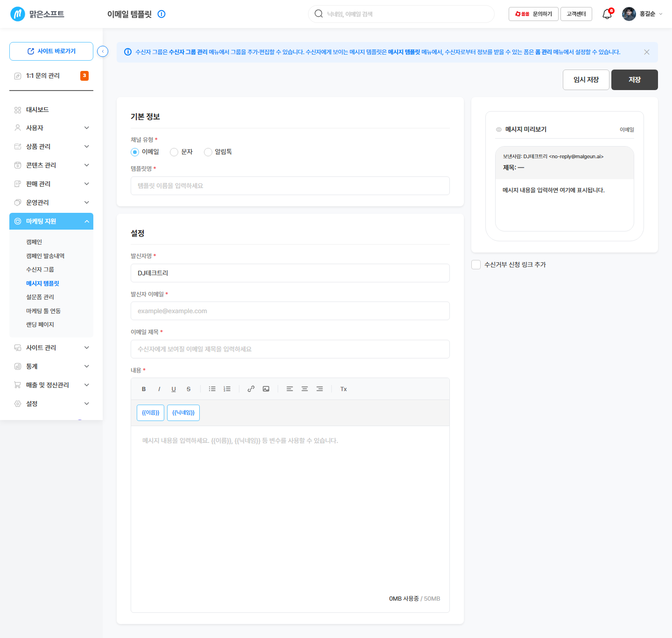The image size is (672, 638).
Task: Expand the 콘텐츠 관리 menu chevron
Action: [87, 165]
